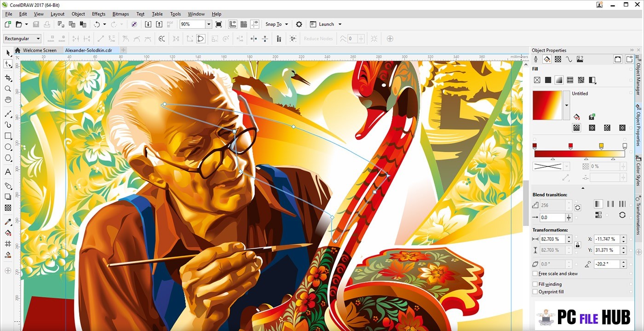Open the Undo history dropdown arrow
The width and height of the screenshot is (644, 331).
coord(104,24)
